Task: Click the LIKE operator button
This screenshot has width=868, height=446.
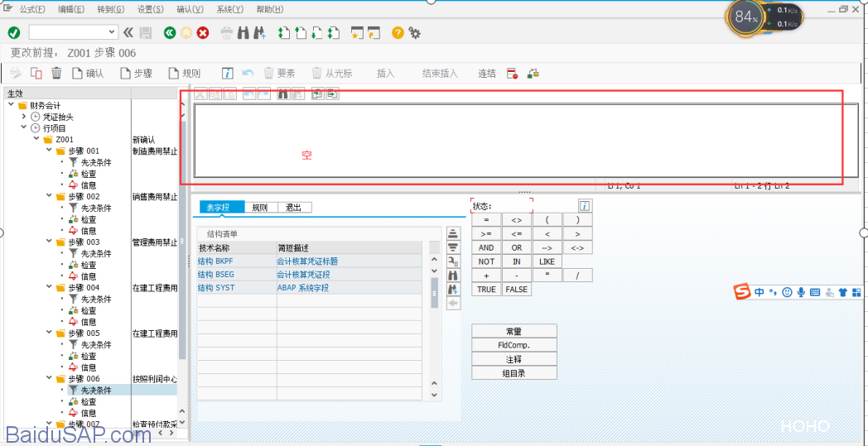Action: click(547, 261)
